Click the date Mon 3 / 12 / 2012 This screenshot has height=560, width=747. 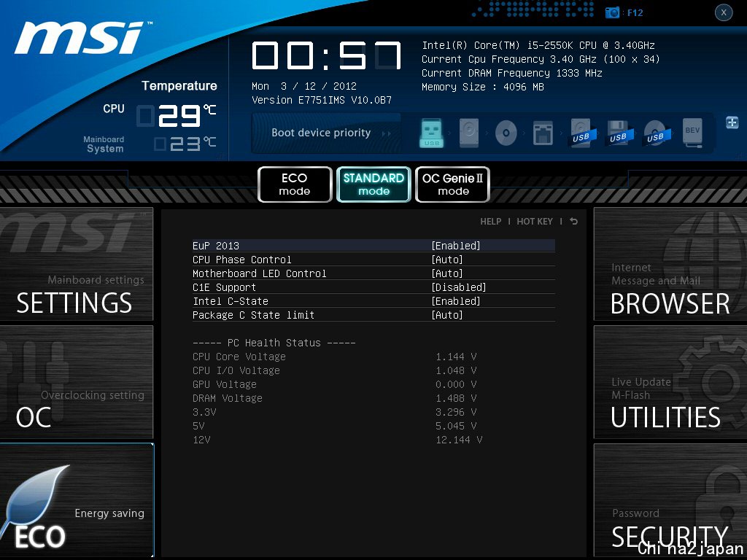tap(304, 86)
